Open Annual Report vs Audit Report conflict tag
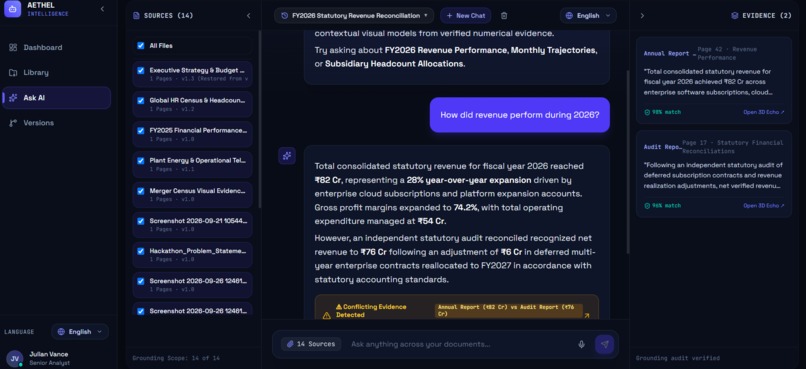The image size is (806, 369). tap(508, 310)
